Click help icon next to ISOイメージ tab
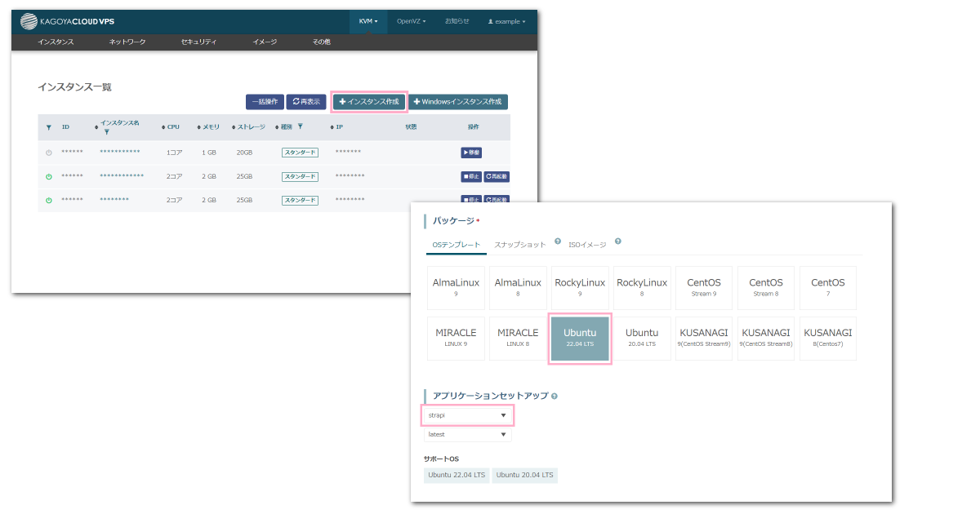Screen dimensions: 980x514 (618, 241)
